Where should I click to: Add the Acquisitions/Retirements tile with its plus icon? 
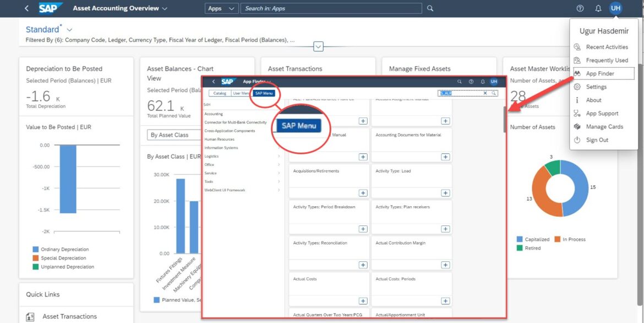tap(363, 193)
